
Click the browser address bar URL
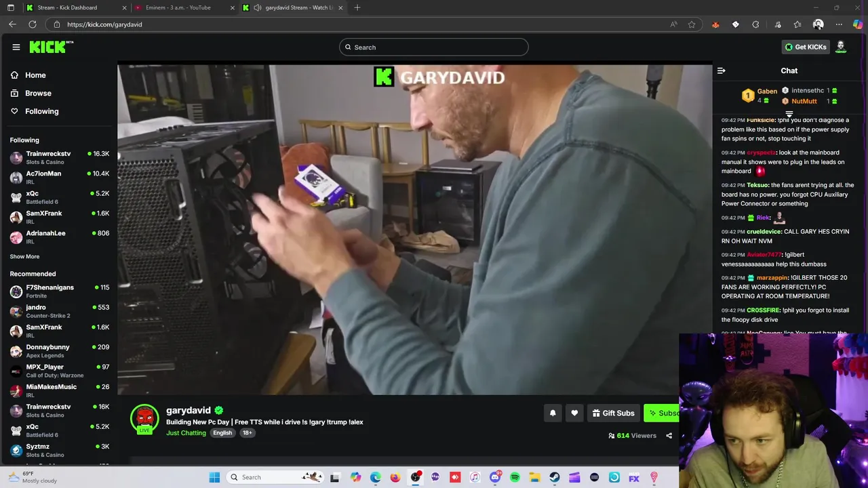(104, 24)
